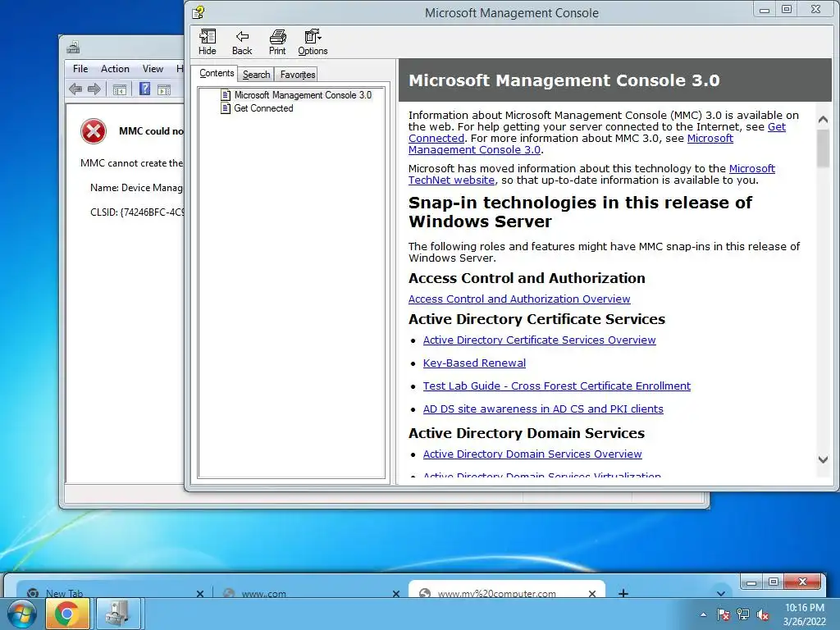Open Microsoft TechNet website link

(x=751, y=168)
